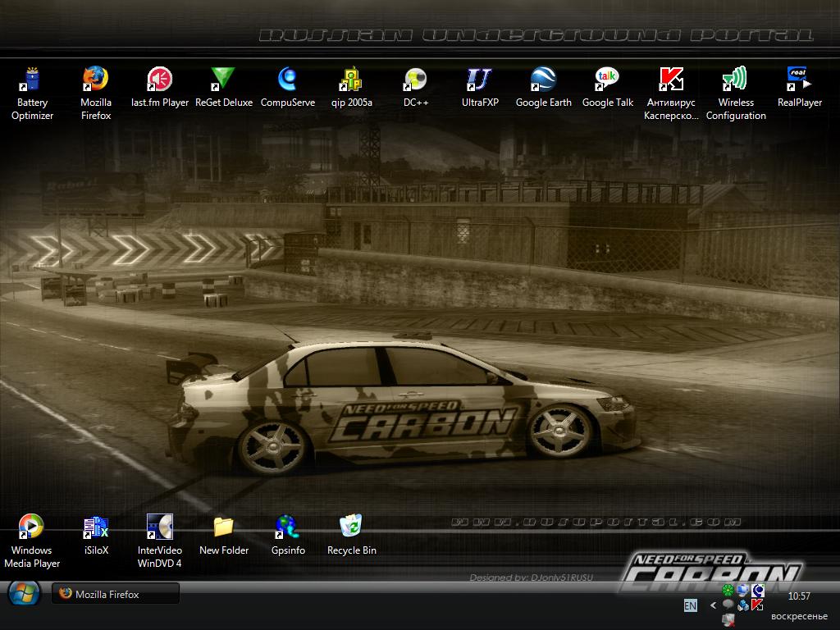Switch to Mozilla Firefox taskbar button

coord(115,594)
